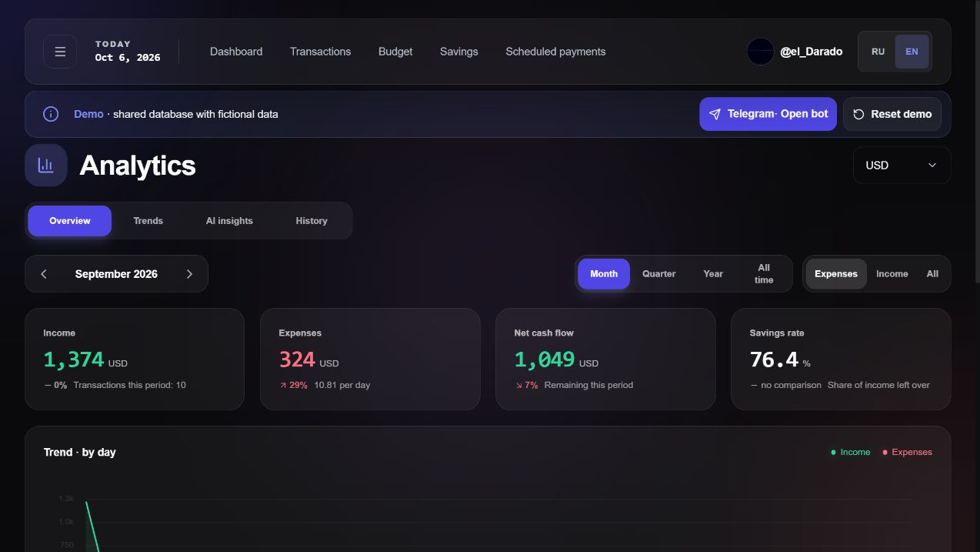Click the Reset demo button
Screen dimensions: 980x552
click(892, 114)
